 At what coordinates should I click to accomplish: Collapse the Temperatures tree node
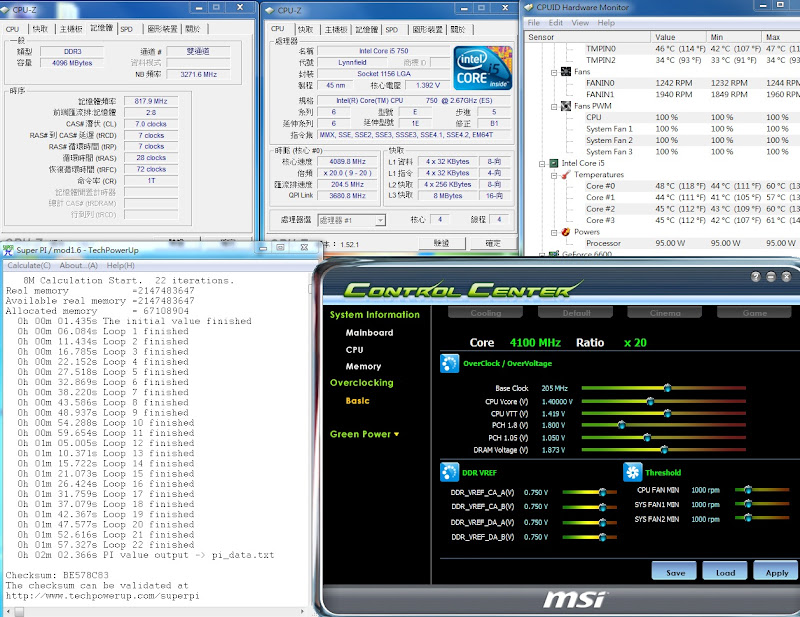click(x=554, y=176)
